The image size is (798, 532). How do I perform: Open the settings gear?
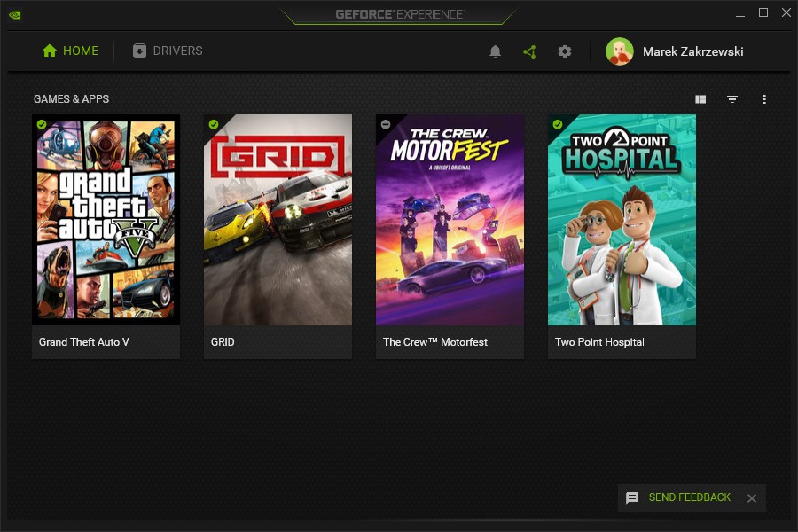(x=565, y=51)
